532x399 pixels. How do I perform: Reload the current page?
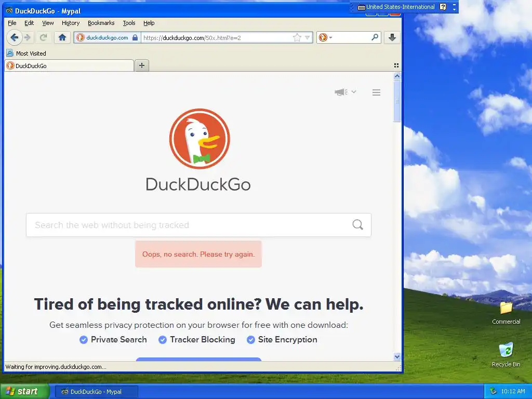point(43,37)
